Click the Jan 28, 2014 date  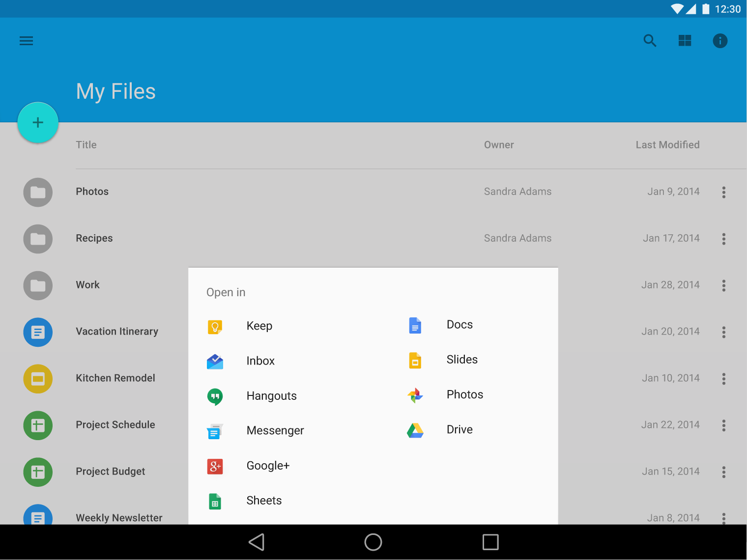pyautogui.click(x=670, y=285)
